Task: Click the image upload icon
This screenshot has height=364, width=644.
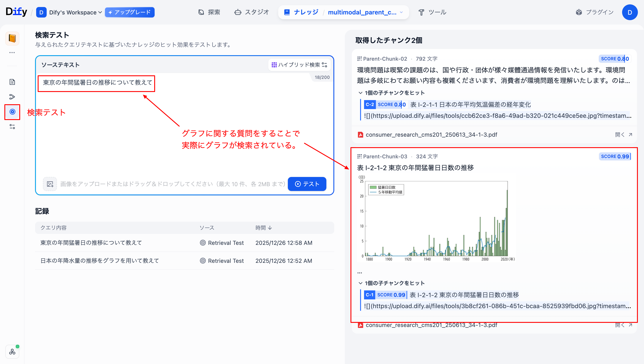Action: pyautogui.click(x=50, y=184)
